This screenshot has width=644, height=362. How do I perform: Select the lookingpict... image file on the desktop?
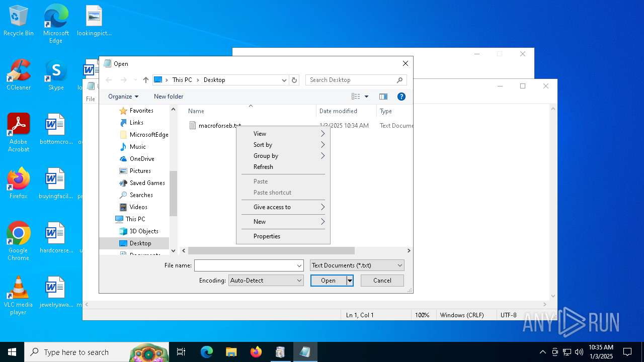(94, 21)
